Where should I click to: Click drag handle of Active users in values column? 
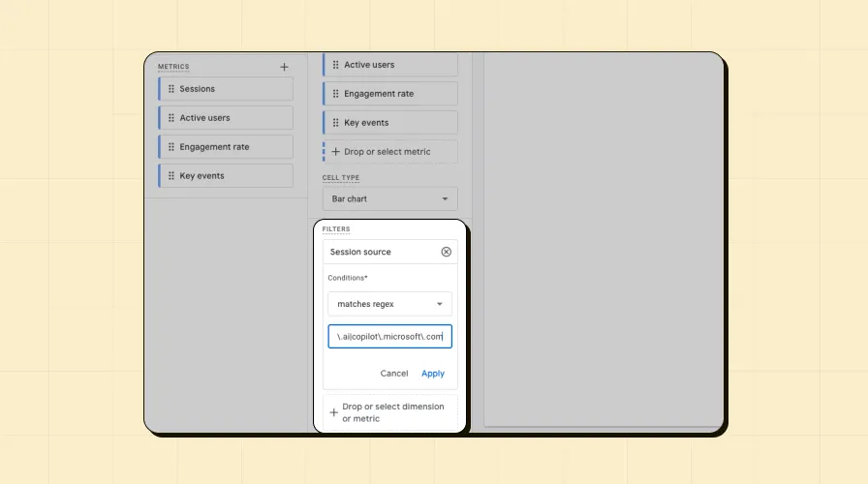pyautogui.click(x=335, y=65)
